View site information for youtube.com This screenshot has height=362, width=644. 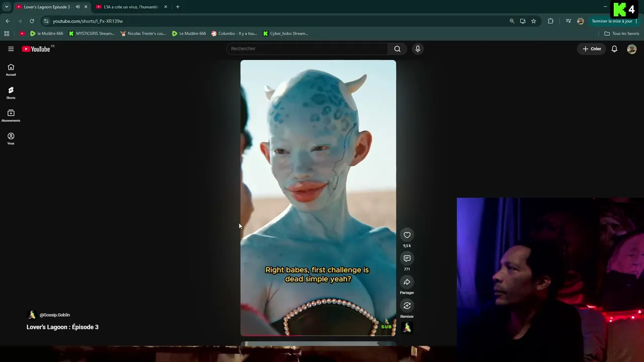click(x=46, y=21)
